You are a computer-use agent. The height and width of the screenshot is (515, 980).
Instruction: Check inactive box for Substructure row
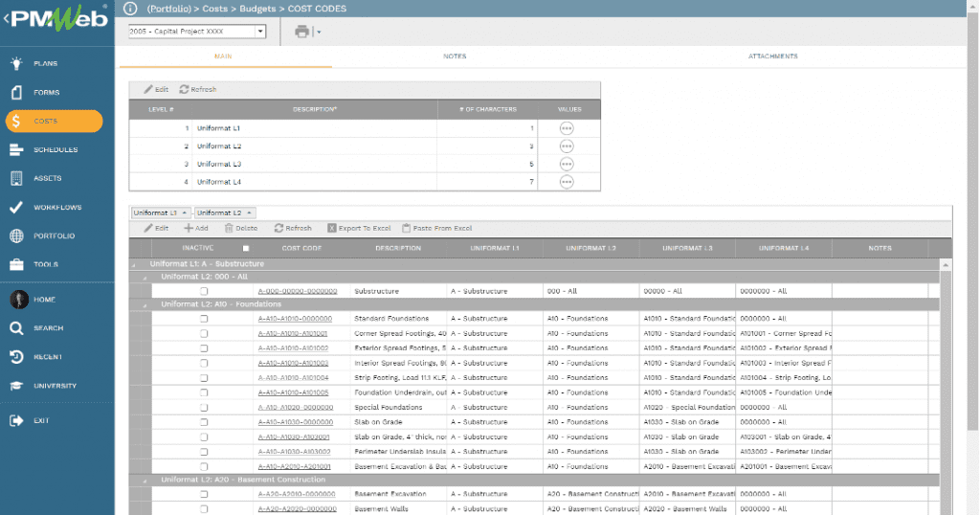point(204,291)
